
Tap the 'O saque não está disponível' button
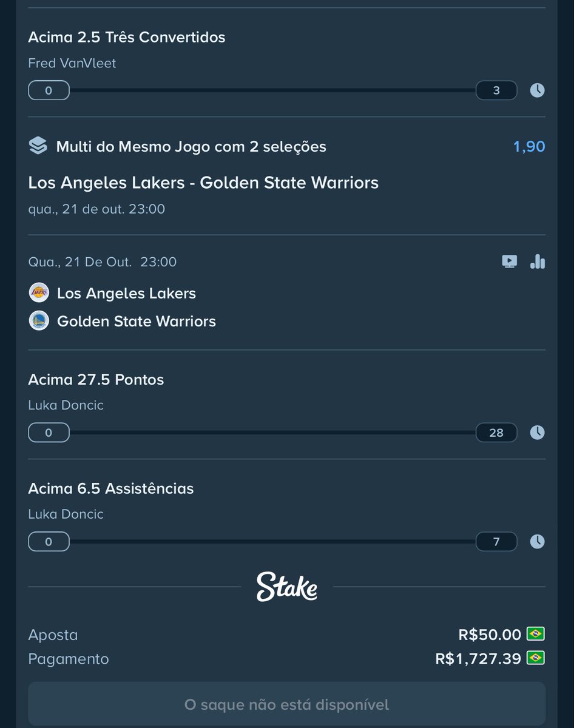click(287, 704)
